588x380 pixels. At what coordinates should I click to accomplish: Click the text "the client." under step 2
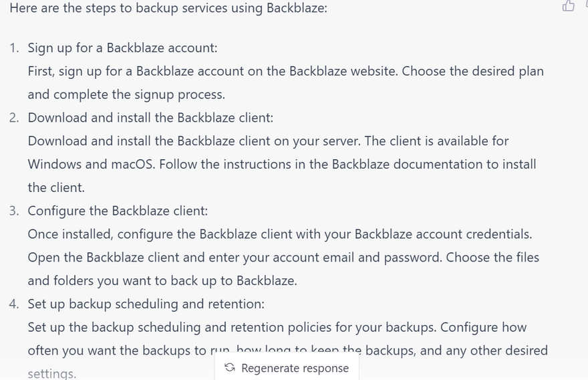[x=56, y=188]
